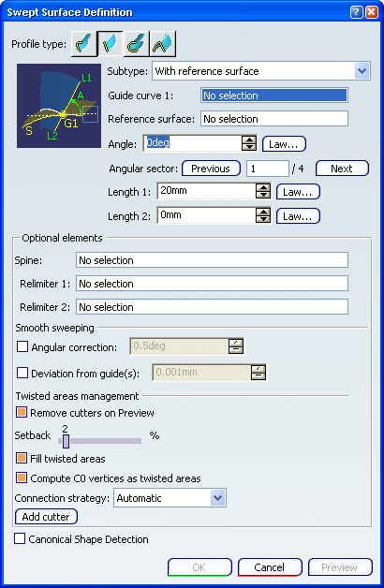Select the Circle profile type icon
The image size is (384, 588).
tap(136, 44)
